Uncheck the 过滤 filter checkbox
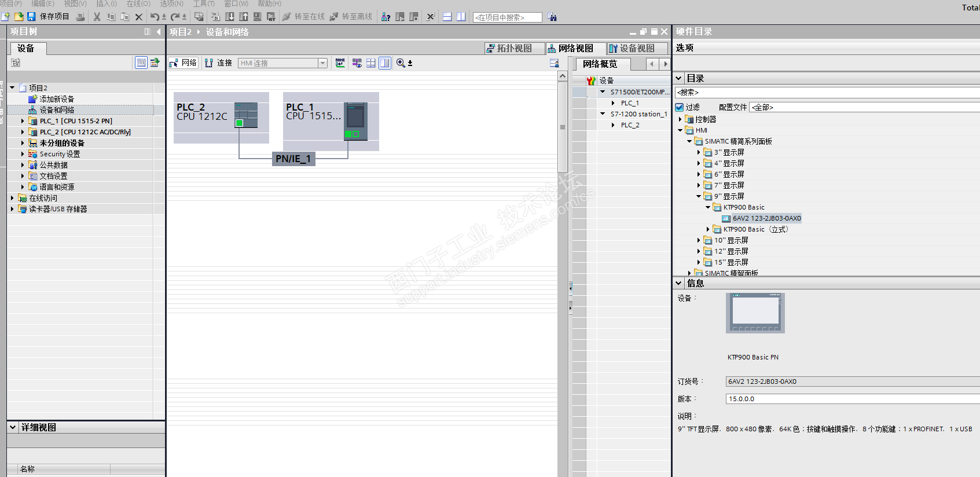The width and height of the screenshot is (980, 477). [x=680, y=107]
